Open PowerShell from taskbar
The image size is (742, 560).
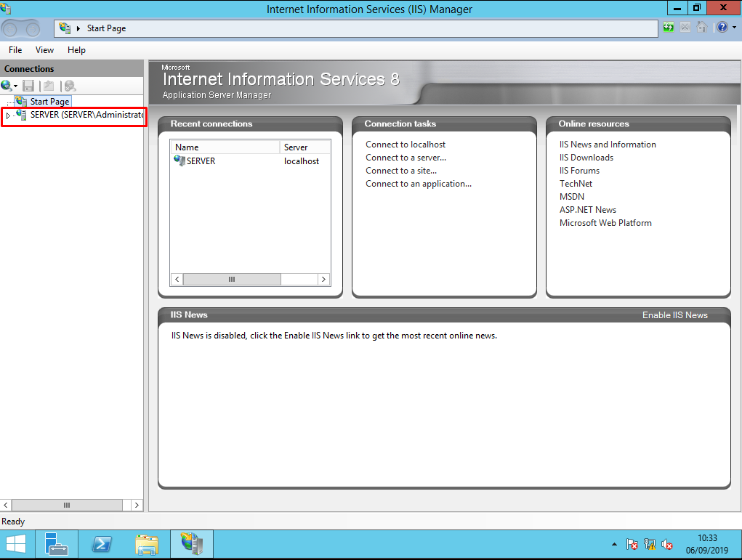[x=102, y=544]
